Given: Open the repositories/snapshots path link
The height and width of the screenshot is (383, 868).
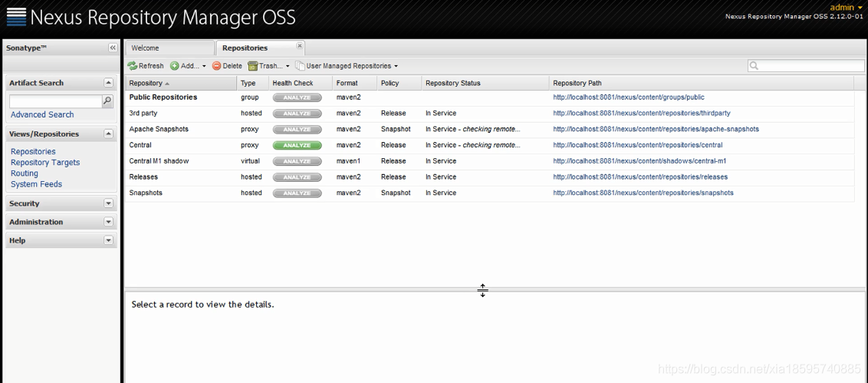Looking at the screenshot, I should (x=643, y=193).
